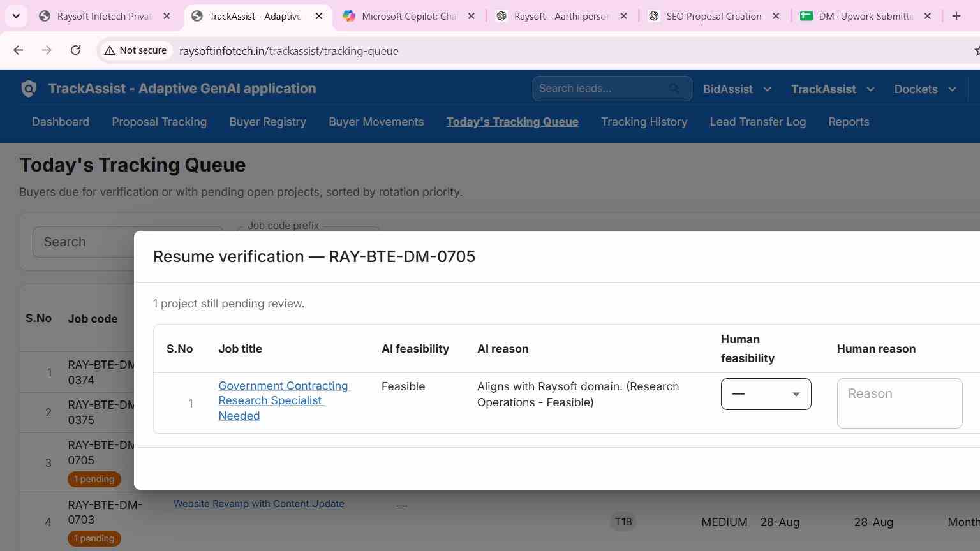Click the Not secure warning icon
This screenshot has height=551, width=980.
pos(110,50)
